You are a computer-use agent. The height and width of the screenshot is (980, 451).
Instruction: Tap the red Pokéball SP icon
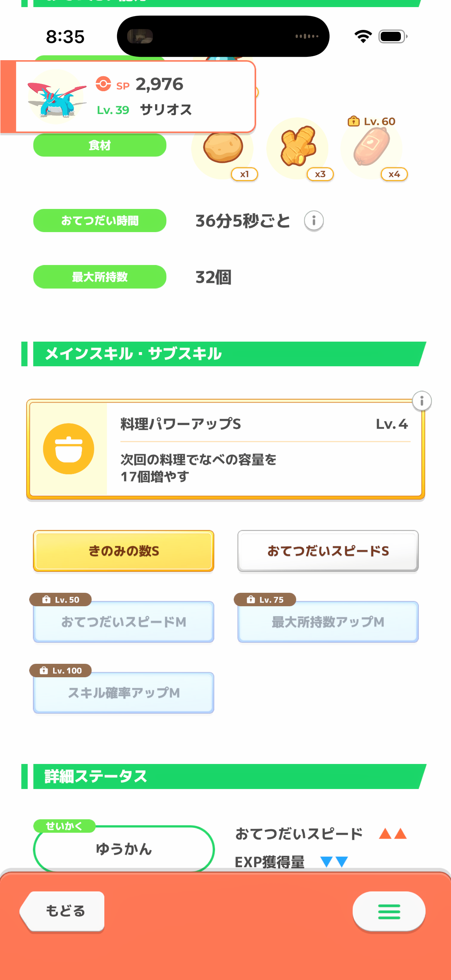click(x=103, y=84)
